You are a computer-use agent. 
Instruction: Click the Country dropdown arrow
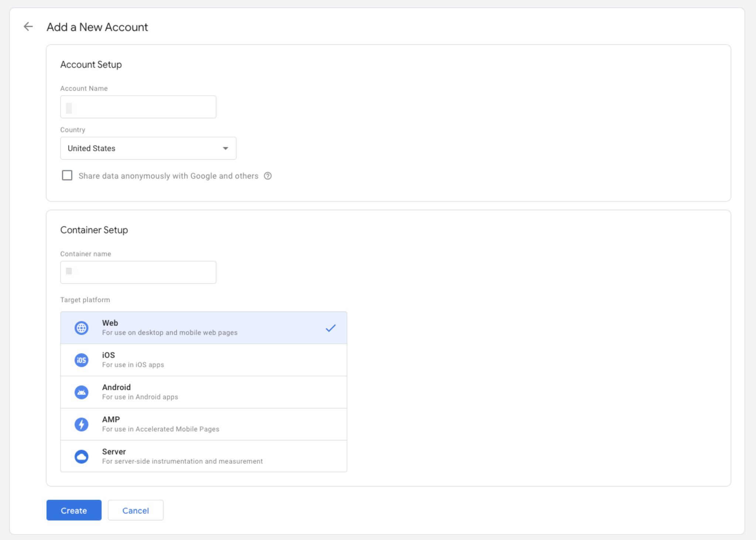click(225, 148)
